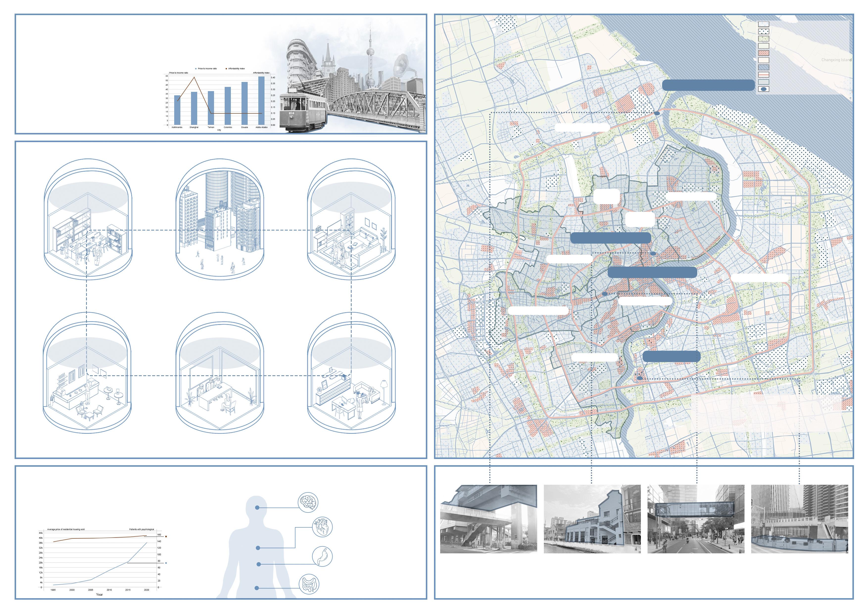
Task: Click the green speckled legend swatch
Action: pyautogui.click(x=764, y=39)
